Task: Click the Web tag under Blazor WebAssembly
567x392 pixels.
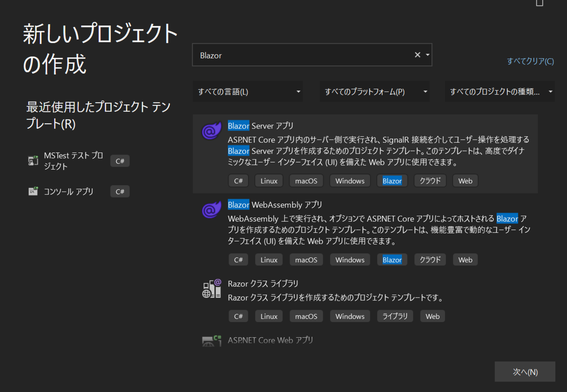Action: coord(465,260)
